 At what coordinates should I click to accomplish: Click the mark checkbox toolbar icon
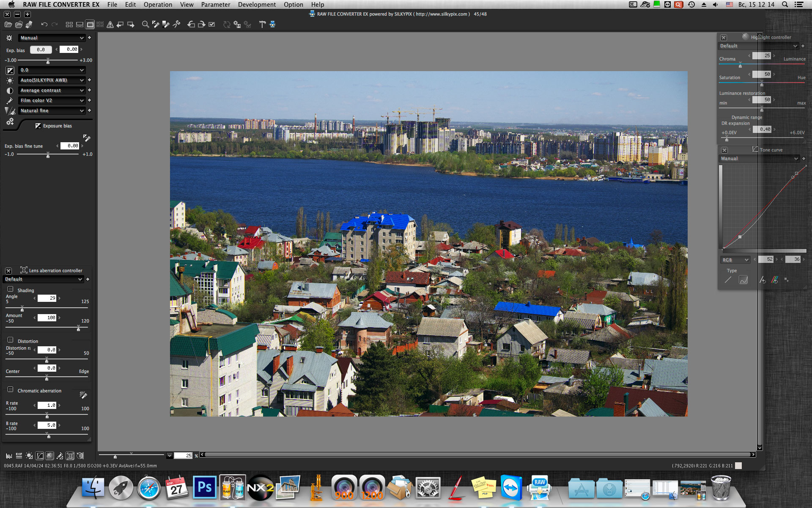click(212, 25)
